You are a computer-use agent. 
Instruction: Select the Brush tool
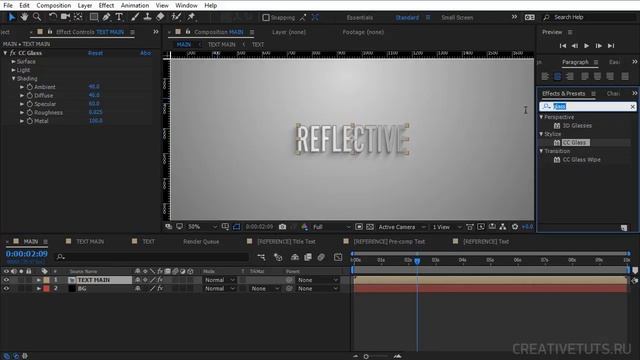click(135, 17)
